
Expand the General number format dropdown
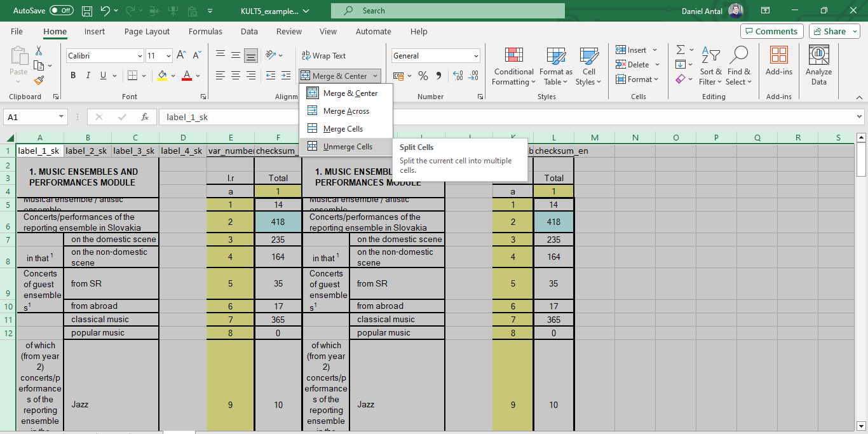pos(475,56)
